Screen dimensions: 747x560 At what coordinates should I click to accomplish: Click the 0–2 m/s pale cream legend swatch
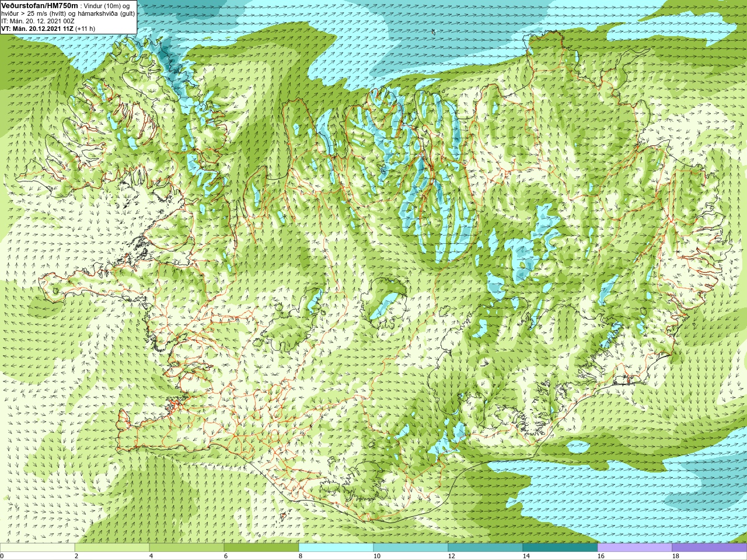[x=37, y=548]
